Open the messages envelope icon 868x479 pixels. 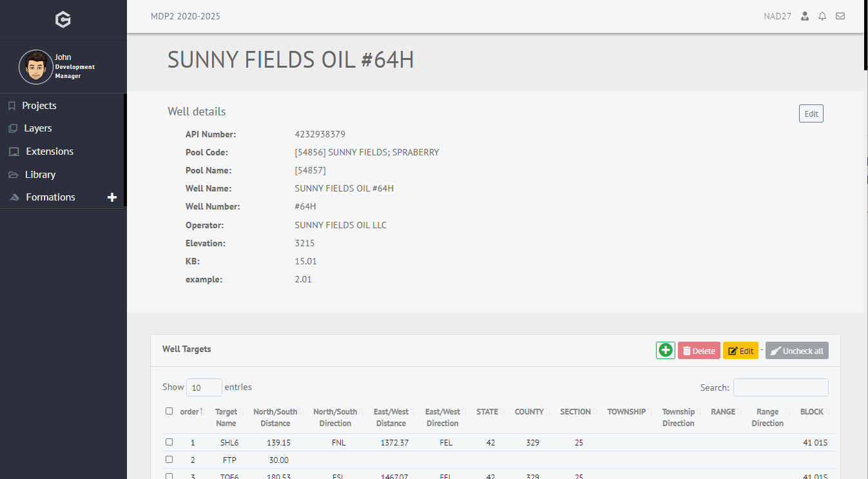[840, 16]
